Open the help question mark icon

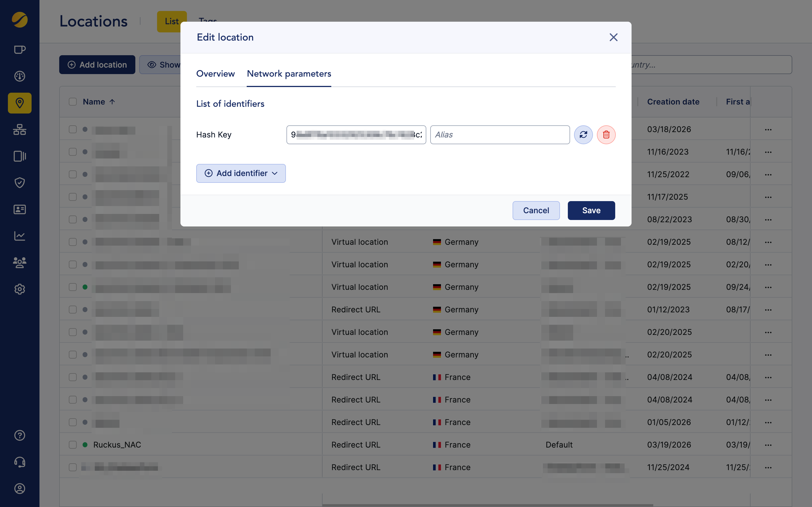tap(19, 435)
